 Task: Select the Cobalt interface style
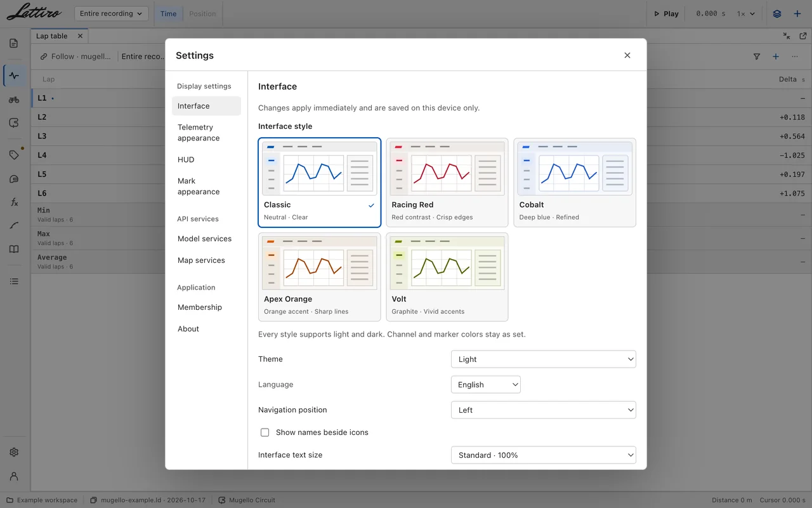click(575, 182)
